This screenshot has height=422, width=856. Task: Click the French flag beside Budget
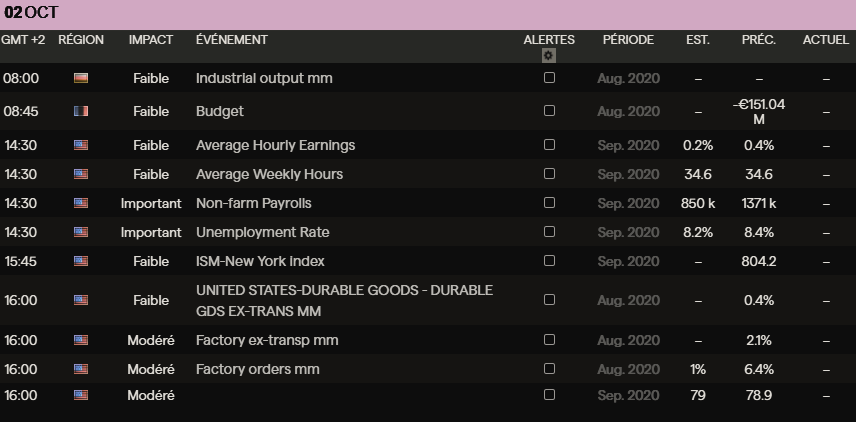point(81,111)
